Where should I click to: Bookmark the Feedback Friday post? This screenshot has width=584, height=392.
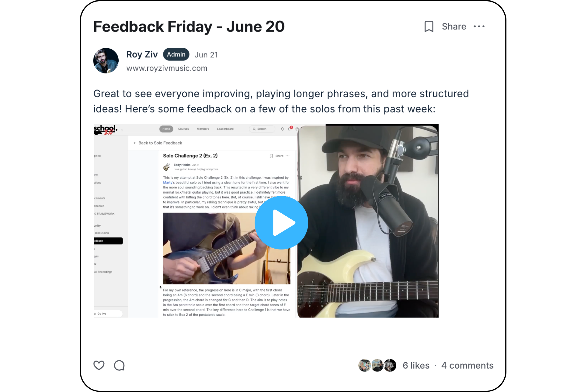(x=429, y=26)
